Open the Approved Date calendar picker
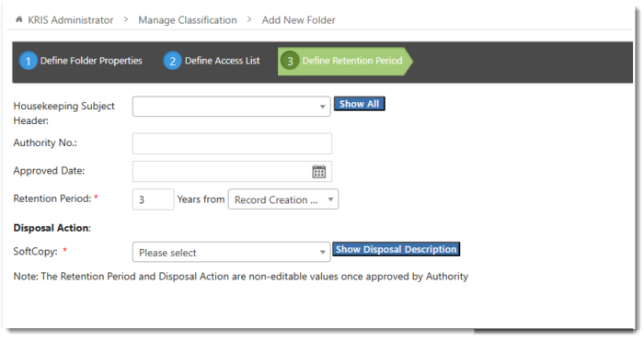The height and width of the screenshot is (340, 644). coord(318,172)
